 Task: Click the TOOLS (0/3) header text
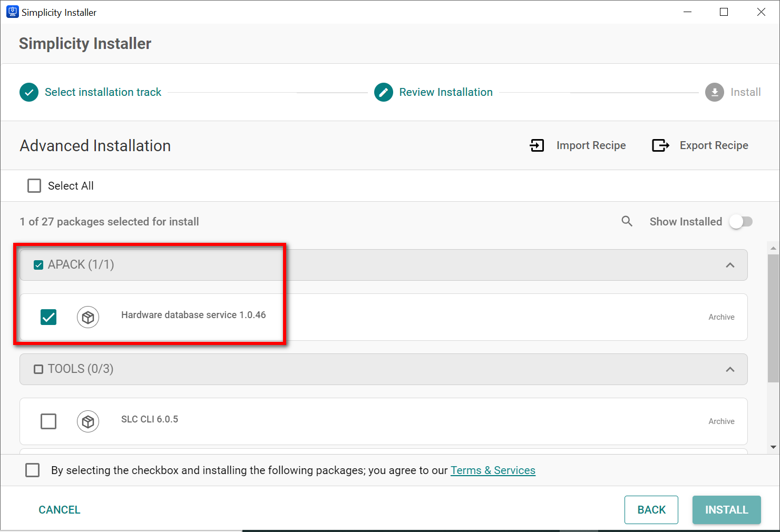tap(81, 369)
